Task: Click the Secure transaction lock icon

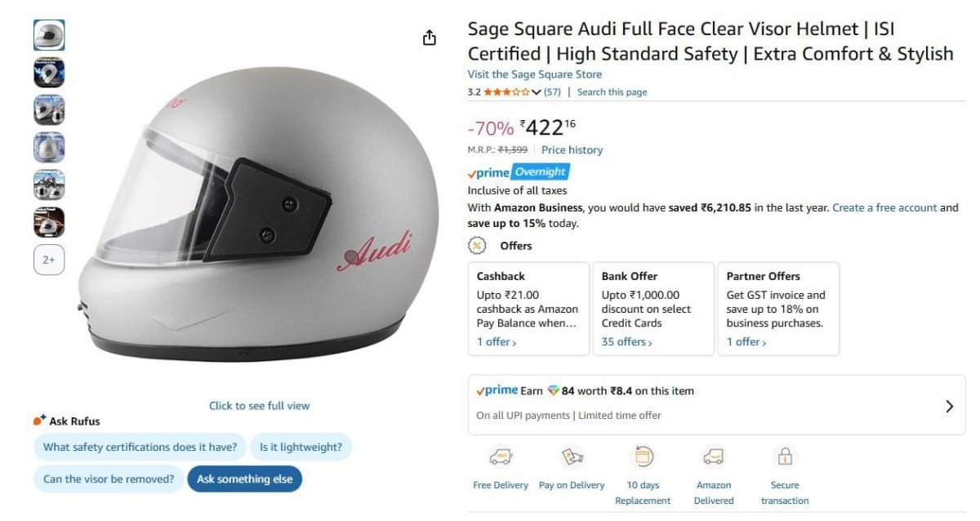Action: [x=785, y=456]
